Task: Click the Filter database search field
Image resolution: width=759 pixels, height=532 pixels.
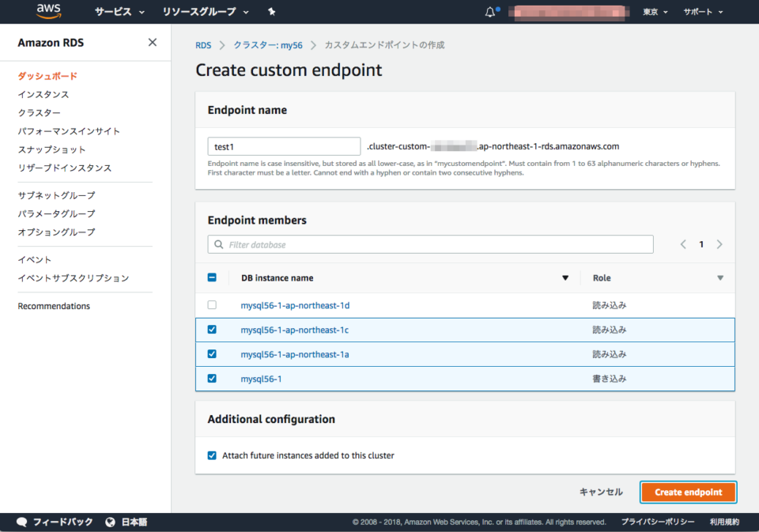Action: click(430, 244)
